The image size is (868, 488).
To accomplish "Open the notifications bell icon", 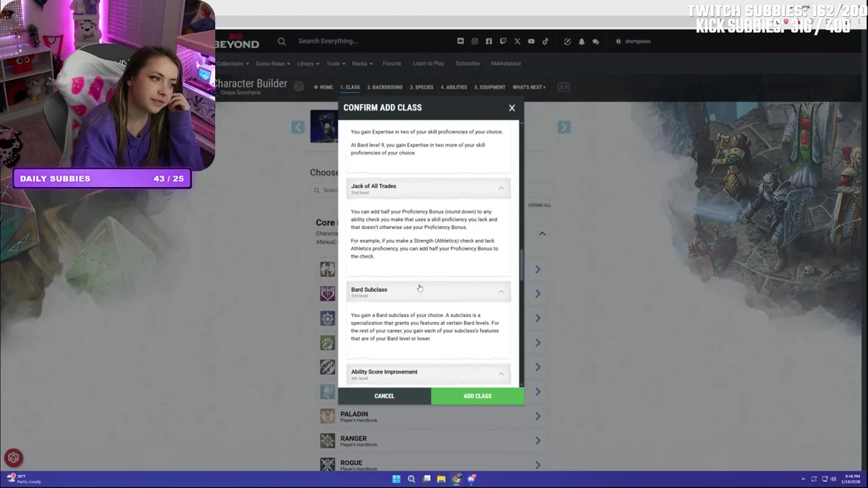I will 581,41.
